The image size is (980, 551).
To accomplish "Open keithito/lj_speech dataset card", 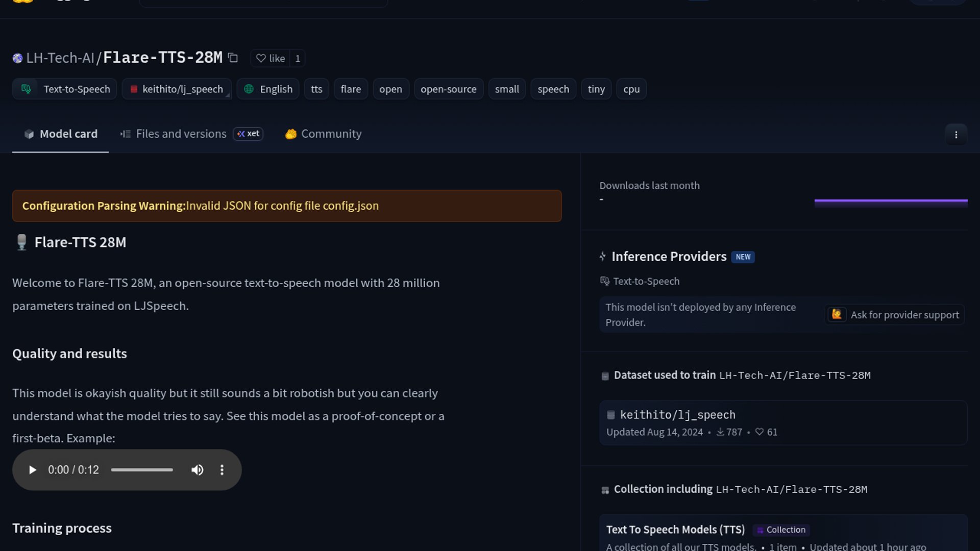I will coord(783,423).
